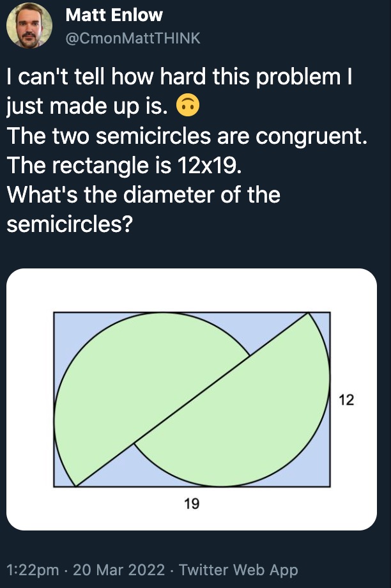Viewport: 391px width, 588px height.
Task: Click the "What's the diameter of the" line
Action: pyautogui.click(x=144, y=194)
